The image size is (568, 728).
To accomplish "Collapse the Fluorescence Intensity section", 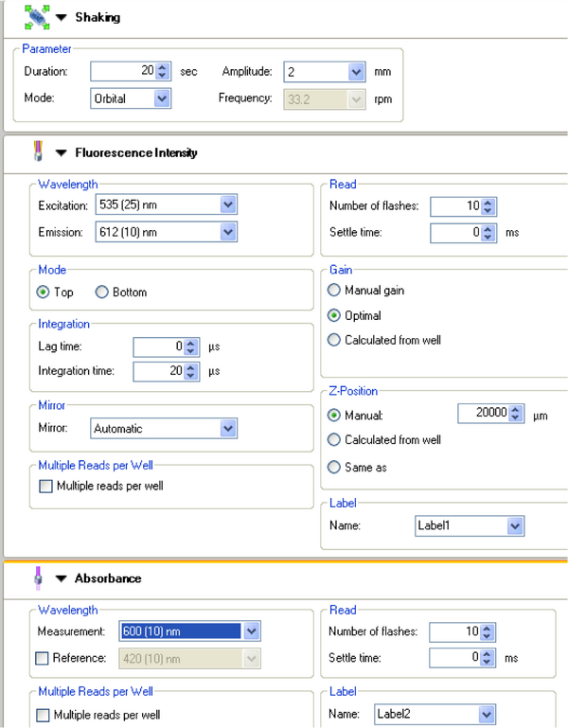I will click(62, 152).
